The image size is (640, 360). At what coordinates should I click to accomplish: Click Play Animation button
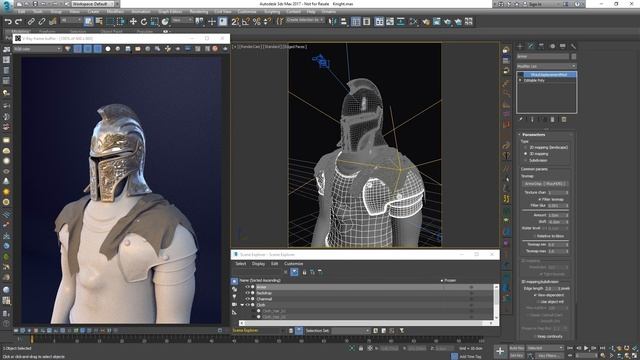coord(586,348)
